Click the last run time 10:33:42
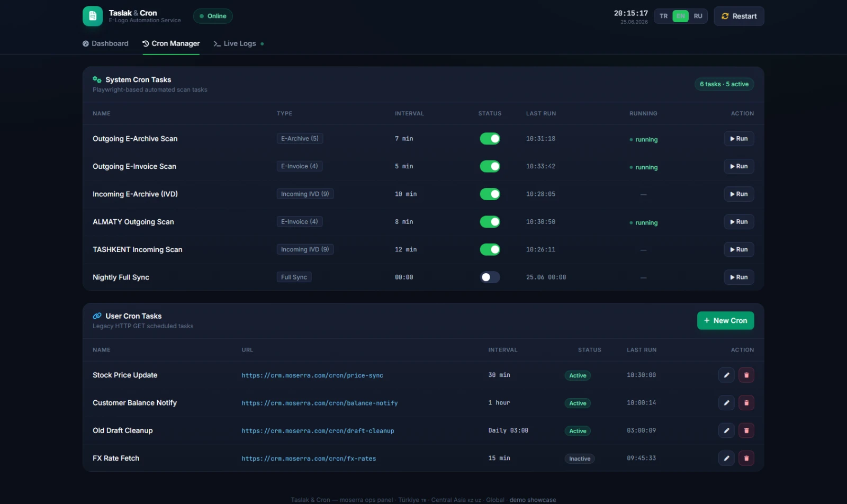 point(540,166)
